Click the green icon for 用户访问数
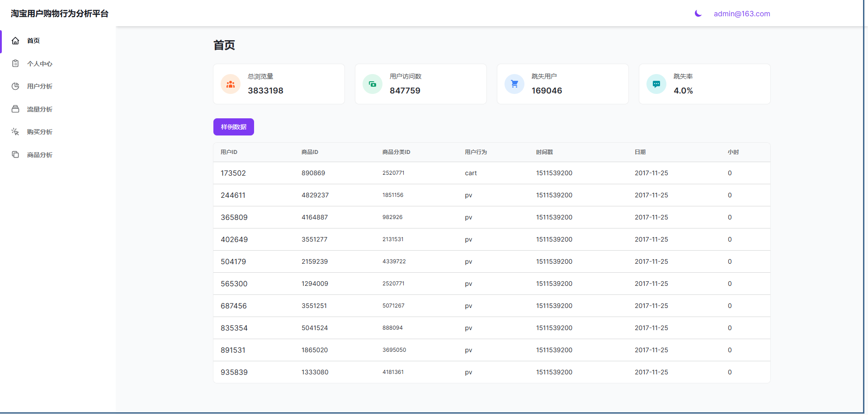The image size is (868, 415). coord(373,84)
